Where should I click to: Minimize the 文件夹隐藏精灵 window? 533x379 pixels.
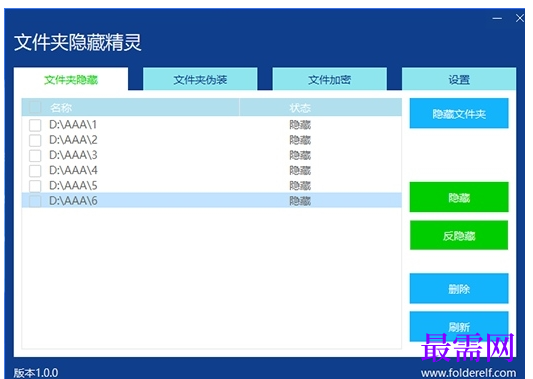click(x=497, y=18)
